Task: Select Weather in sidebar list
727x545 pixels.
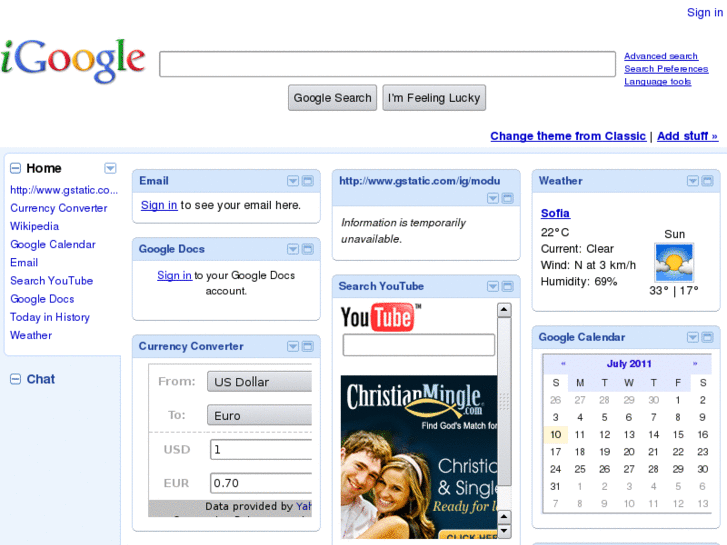Action: (x=31, y=335)
